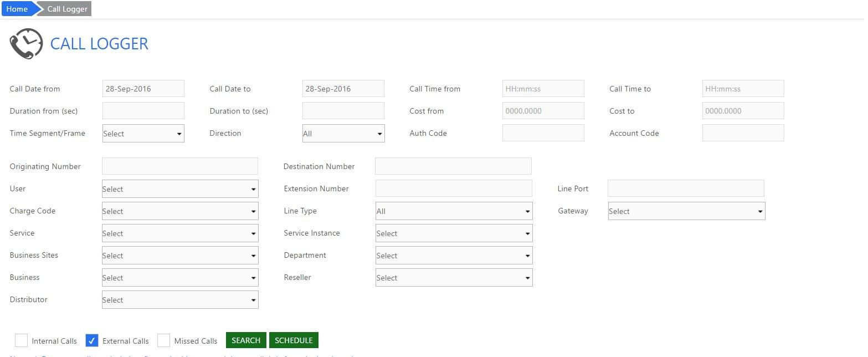Uncheck the External Calls checkbox
The height and width of the screenshot is (357, 868).
(92, 340)
